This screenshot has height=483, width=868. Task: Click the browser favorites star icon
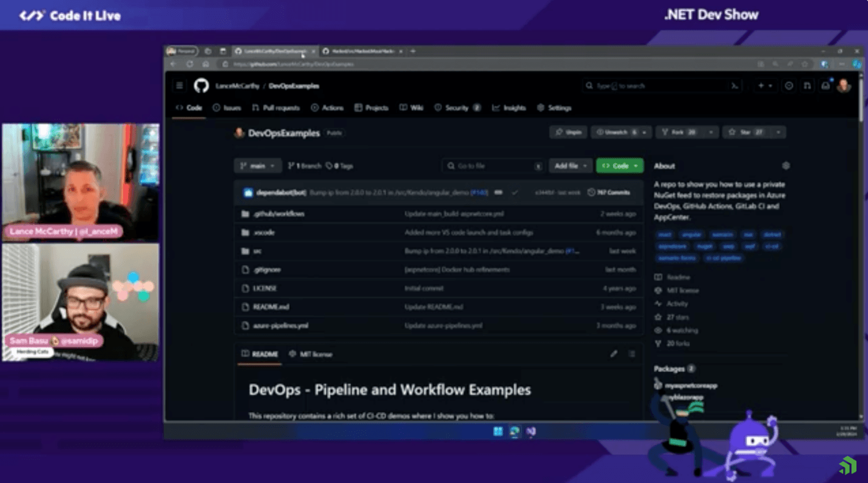(x=805, y=64)
